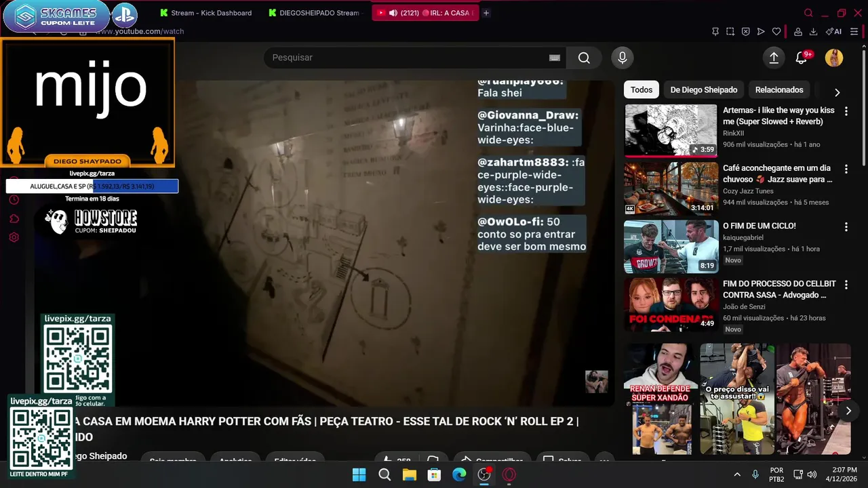This screenshot has height=488, width=868.
Task: Open the YouTube account avatar menu
Action: pyautogui.click(x=834, y=58)
